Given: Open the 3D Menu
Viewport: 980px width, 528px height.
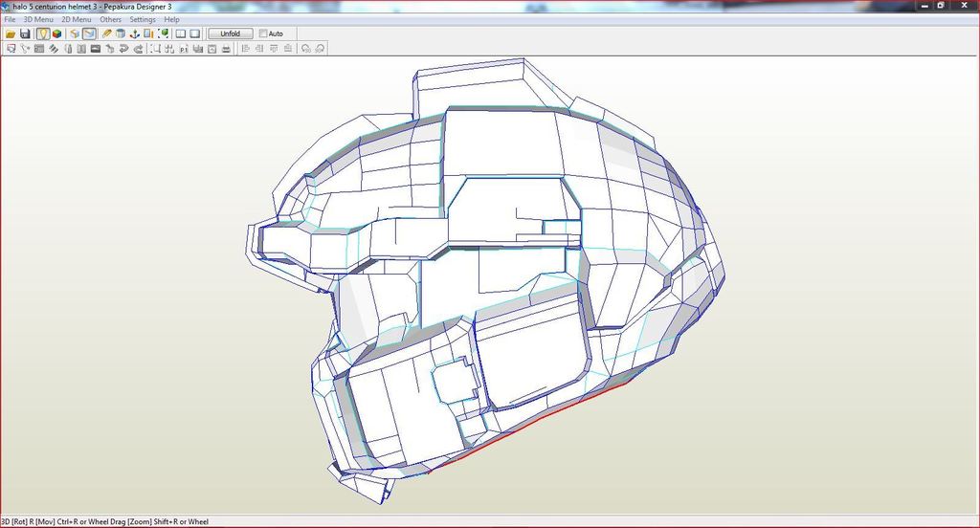Looking at the screenshot, I should pos(38,19).
